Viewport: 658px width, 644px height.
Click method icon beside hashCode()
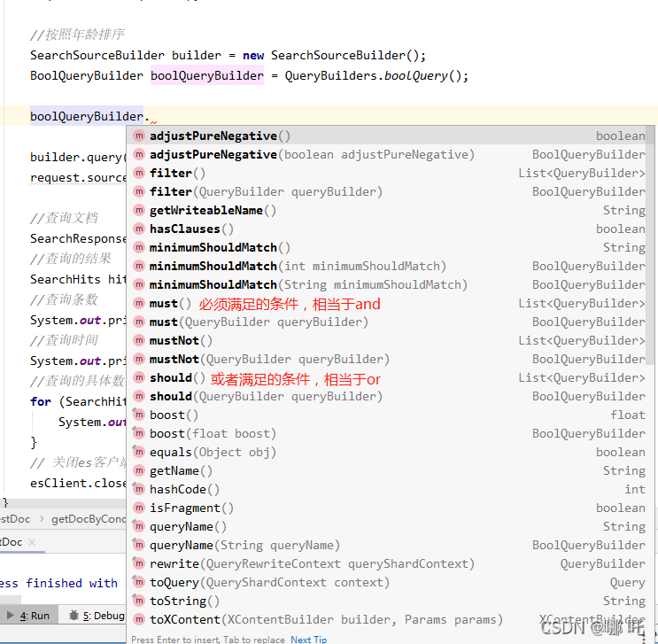139,489
